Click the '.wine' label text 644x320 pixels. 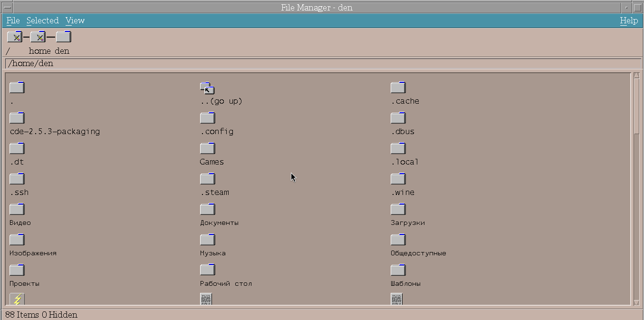[403, 193]
